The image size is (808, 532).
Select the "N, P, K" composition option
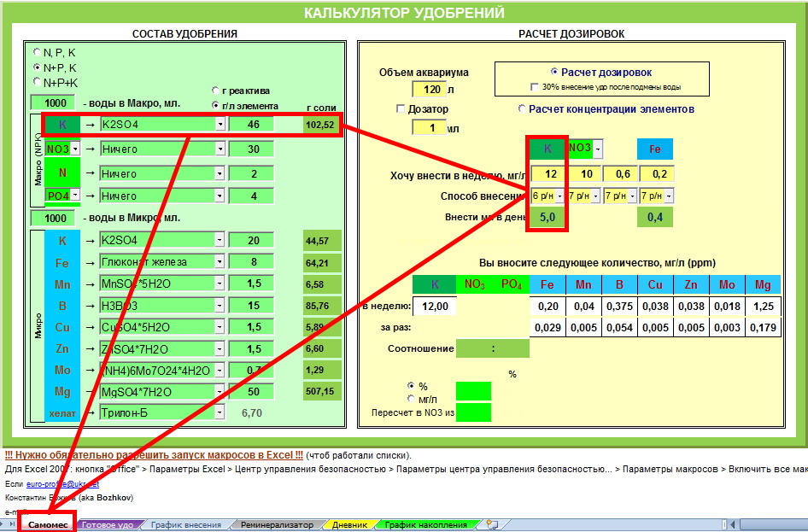pos(37,52)
